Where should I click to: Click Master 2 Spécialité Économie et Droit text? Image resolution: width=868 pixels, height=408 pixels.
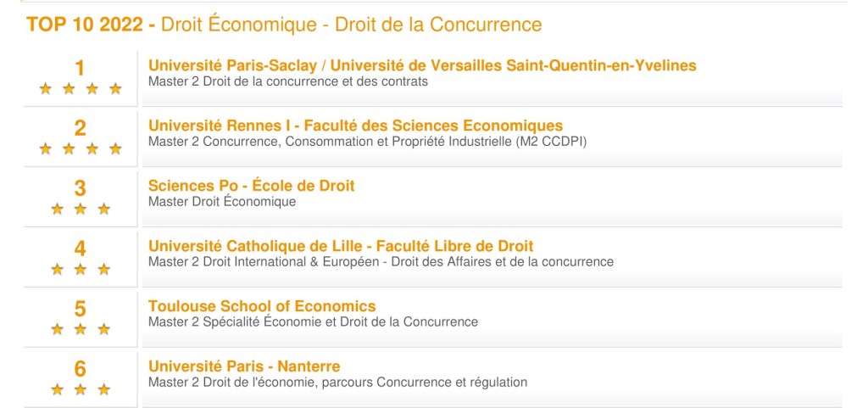point(313,322)
